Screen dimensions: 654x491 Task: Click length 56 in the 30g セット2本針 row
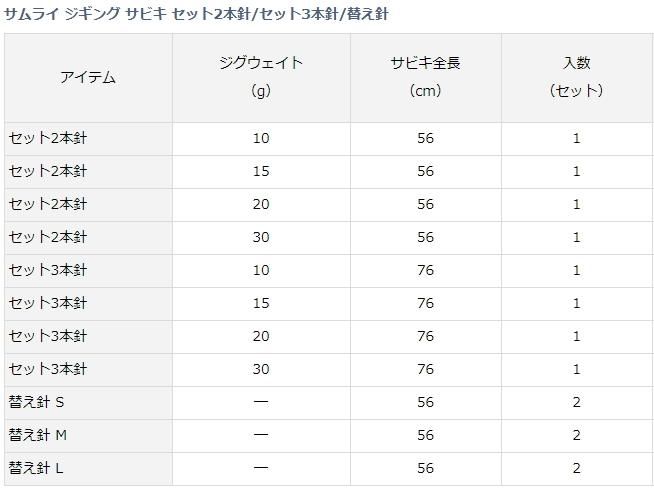pos(425,237)
